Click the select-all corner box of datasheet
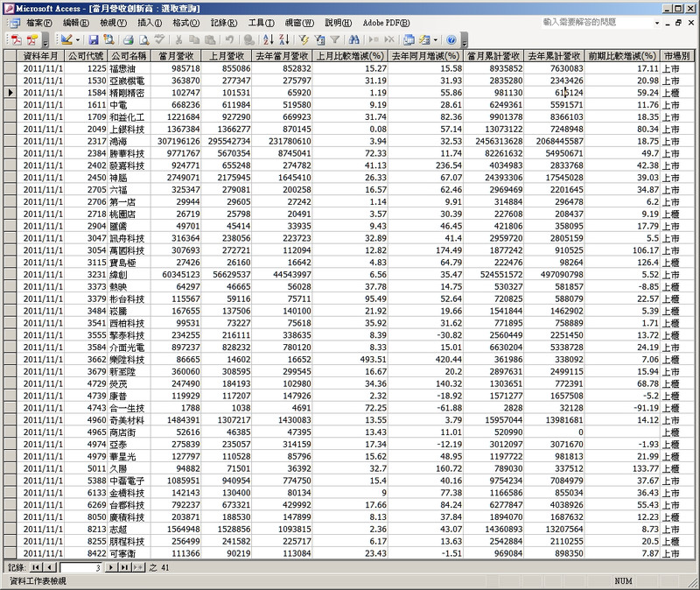The width and height of the screenshot is (700, 590). [10, 56]
